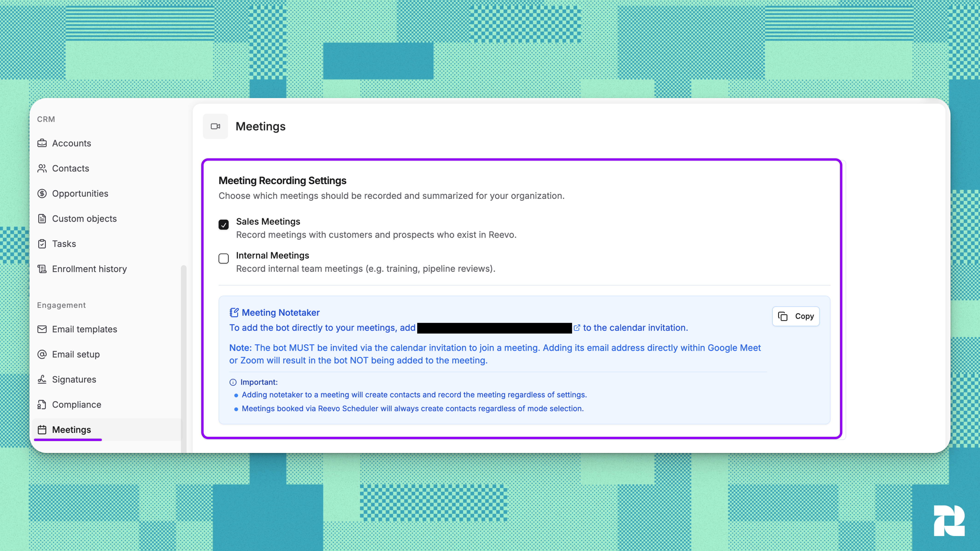Click the external link icon after redacted email
980x551 pixels.
coord(577,328)
